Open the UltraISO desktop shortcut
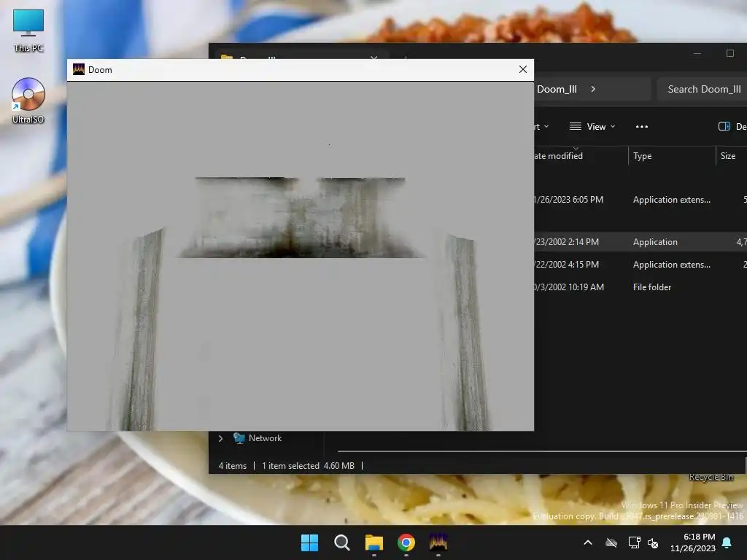747x560 pixels. 28,101
